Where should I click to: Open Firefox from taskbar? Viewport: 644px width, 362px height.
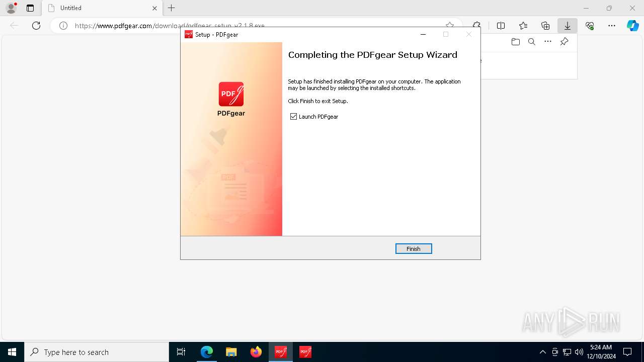(256, 352)
